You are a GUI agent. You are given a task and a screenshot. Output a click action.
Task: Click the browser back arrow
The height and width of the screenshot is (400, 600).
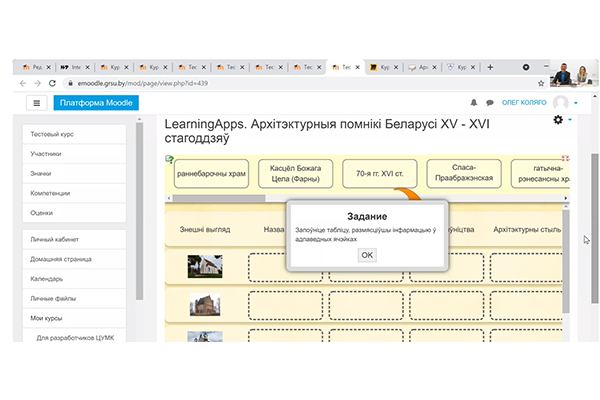point(22,83)
